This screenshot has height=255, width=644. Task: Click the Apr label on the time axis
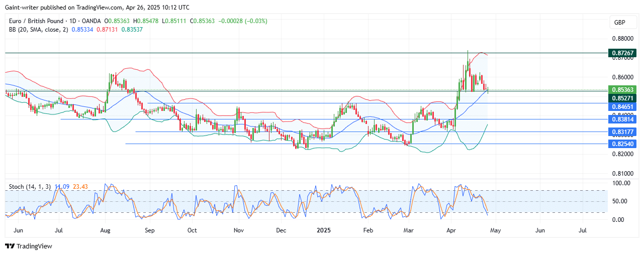[452, 230]
